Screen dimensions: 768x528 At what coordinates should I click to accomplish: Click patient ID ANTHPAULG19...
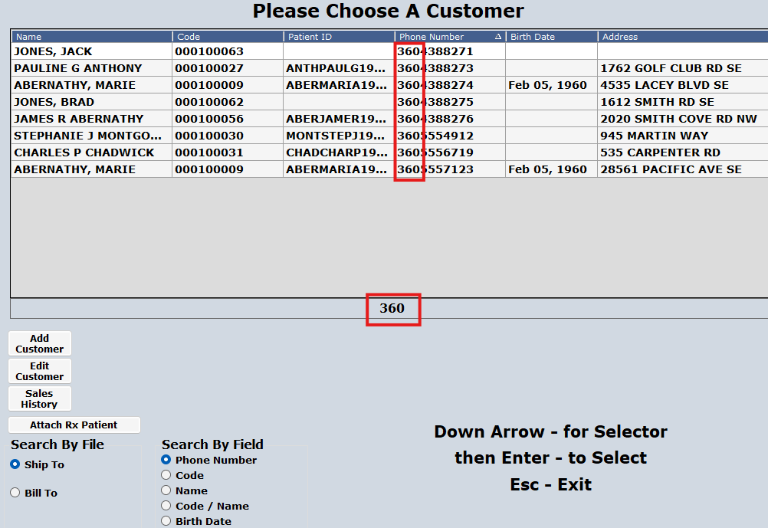point(336,68)
